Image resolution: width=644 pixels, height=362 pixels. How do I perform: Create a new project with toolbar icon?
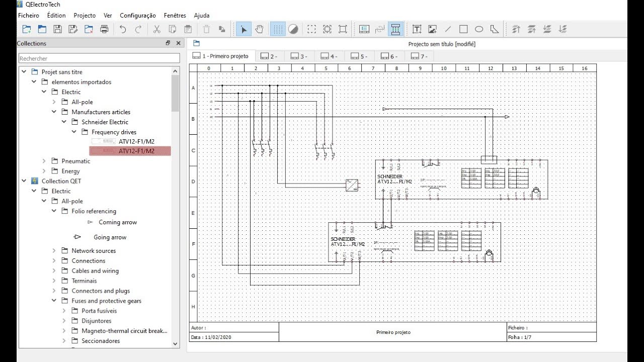tap(27, 29)
